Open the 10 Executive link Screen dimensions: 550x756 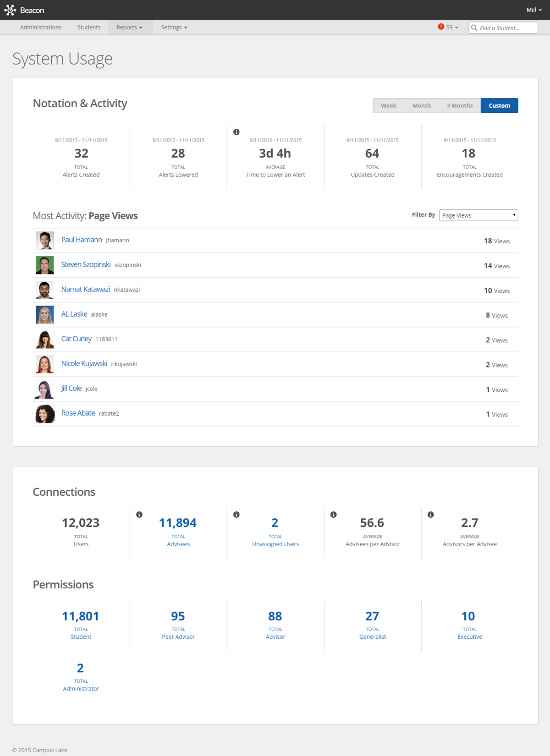(x=469, y=624)
